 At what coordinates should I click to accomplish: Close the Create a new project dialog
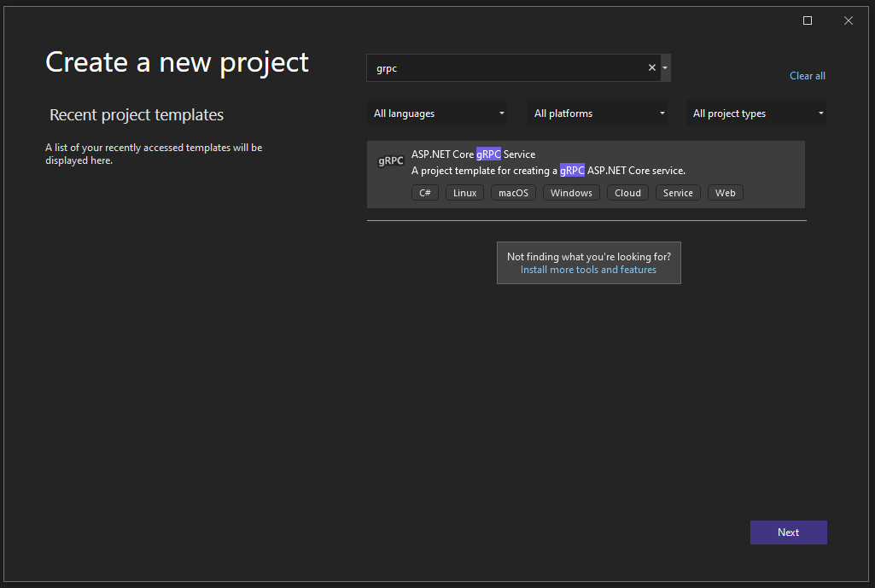(849, 20)
